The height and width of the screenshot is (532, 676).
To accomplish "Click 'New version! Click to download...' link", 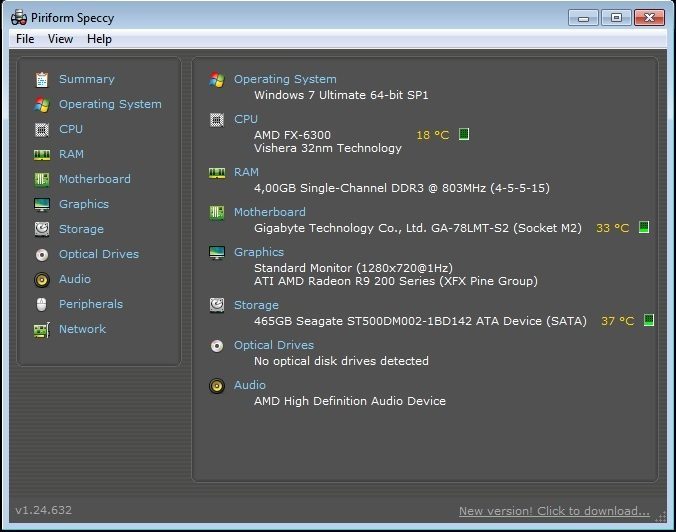I will click(554, 511).
